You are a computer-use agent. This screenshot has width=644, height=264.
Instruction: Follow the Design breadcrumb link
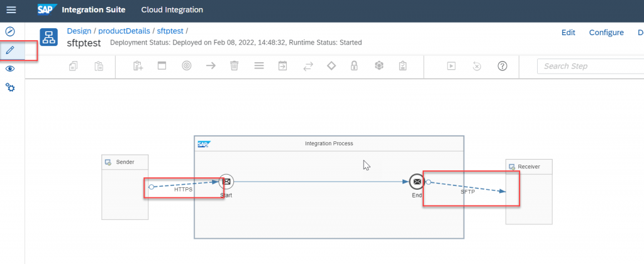pyautogui.click(x=79, y=31)
